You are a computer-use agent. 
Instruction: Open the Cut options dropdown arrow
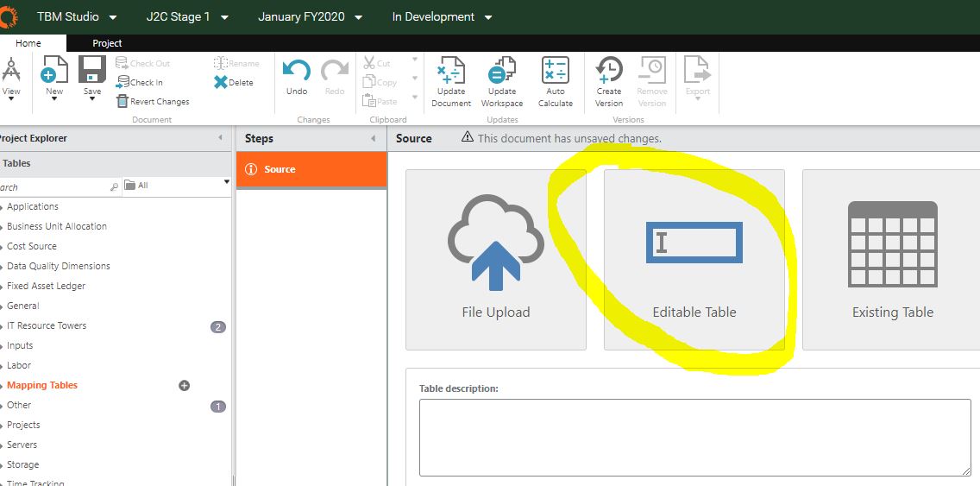click(414, 60)
